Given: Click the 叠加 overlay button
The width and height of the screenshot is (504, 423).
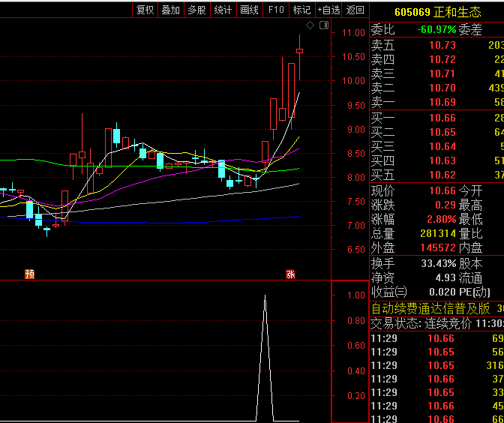Looking at the screenshot, I should [171, 10].
